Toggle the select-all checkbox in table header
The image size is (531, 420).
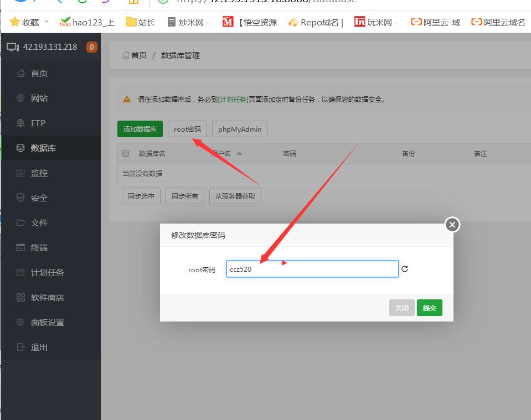coord(126,153)
